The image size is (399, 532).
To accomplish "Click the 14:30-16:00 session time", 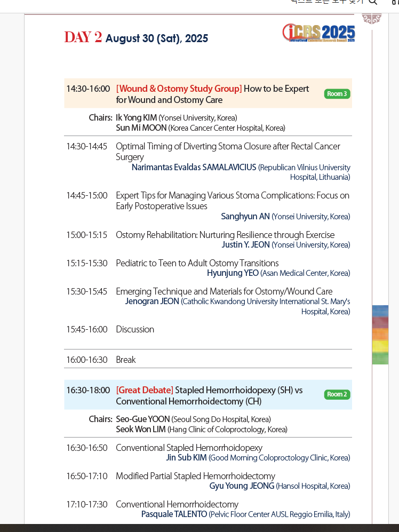I will (x=88, y=89).
